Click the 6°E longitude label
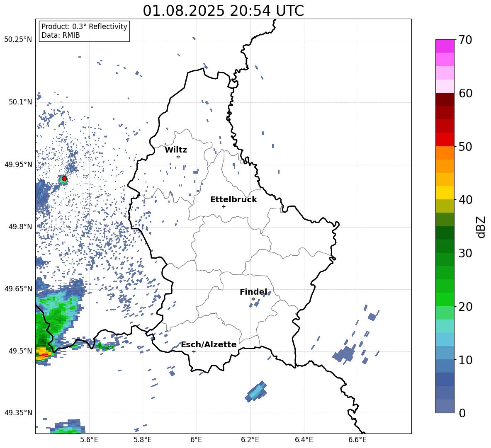This screenshot has height=448, width=491. [196, 440]
